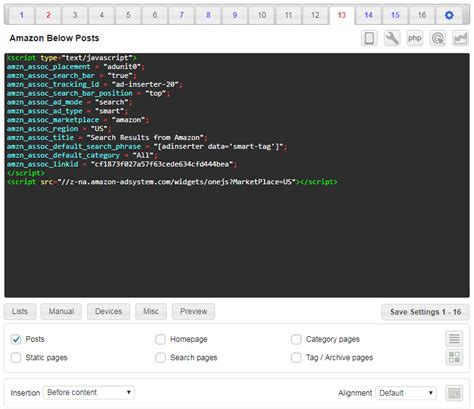Click the amzn_assoc_title code line

[107, 137]
